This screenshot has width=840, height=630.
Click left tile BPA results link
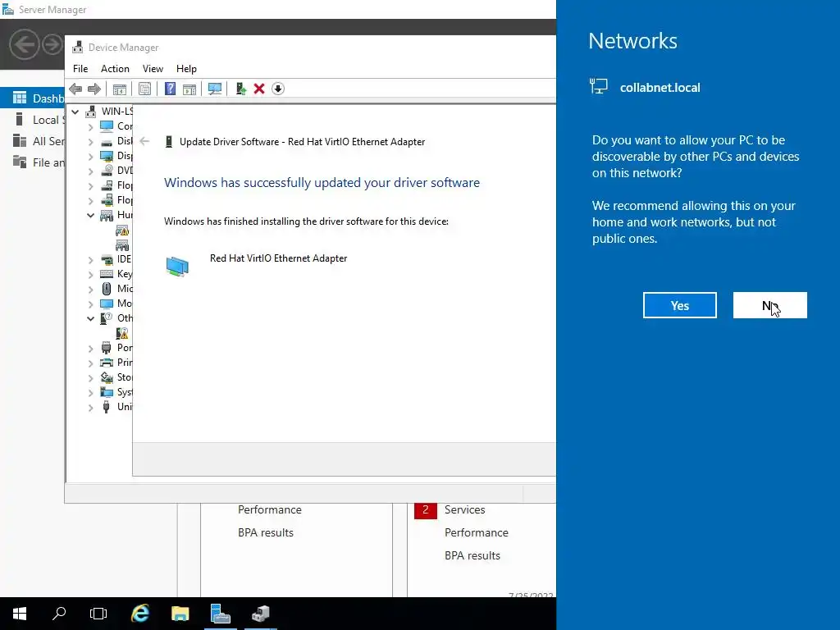coord(266,533)
